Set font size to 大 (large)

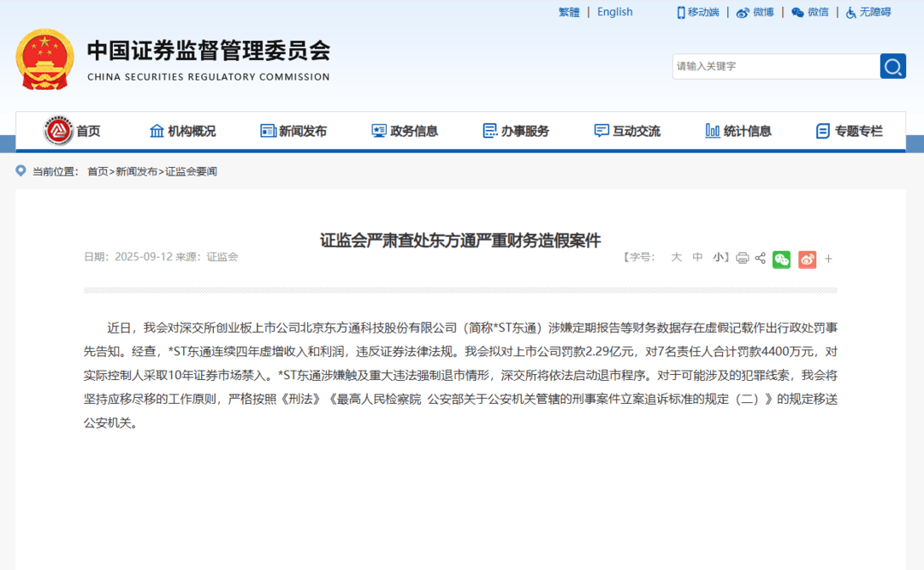point(676,258)
